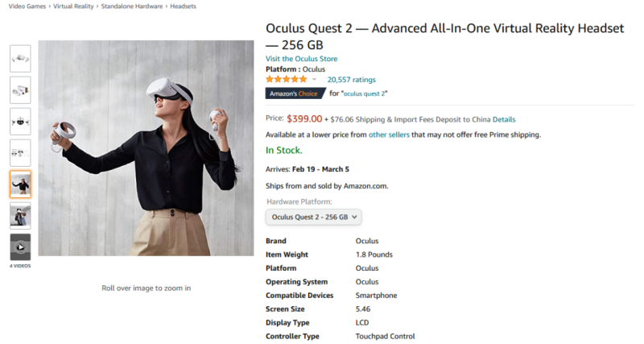Select the second thumbnail showing box contents
The image size is (644, 344).
(x=20, y=90)
